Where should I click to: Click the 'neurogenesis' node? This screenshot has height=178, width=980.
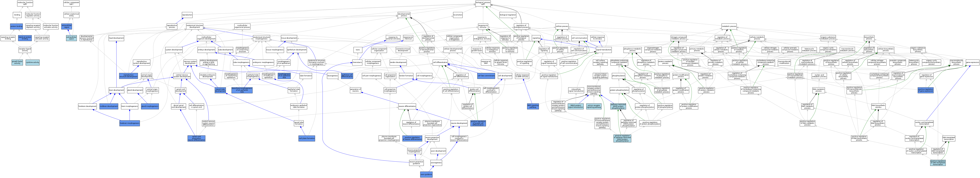(333, 76)
